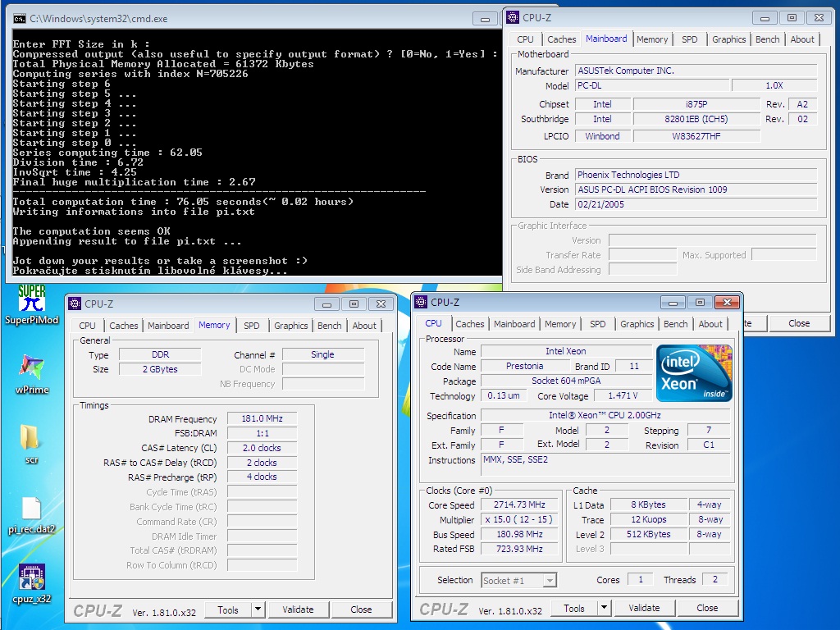Open Graphics tab in Mainboard window
This screenshot has width=840, height=630.
[728, 39]
